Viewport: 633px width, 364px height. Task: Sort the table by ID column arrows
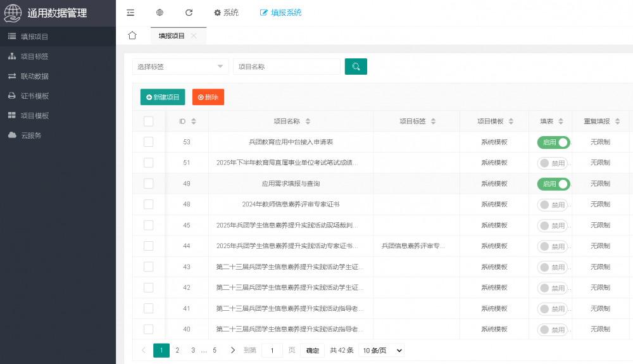[x=194, y=122]
